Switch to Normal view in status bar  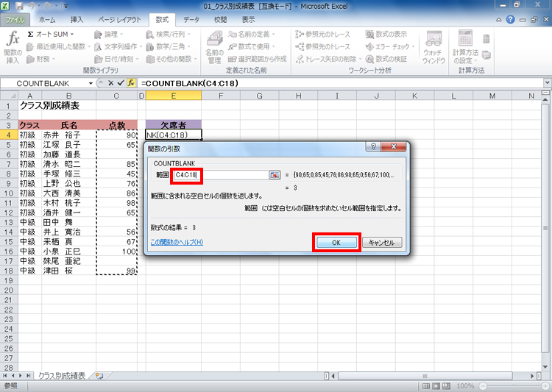[x=425, y=386]
